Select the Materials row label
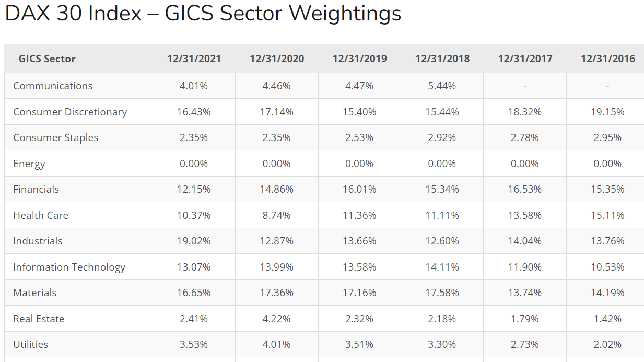Viewport: 644px width, 362px height. 35,293
